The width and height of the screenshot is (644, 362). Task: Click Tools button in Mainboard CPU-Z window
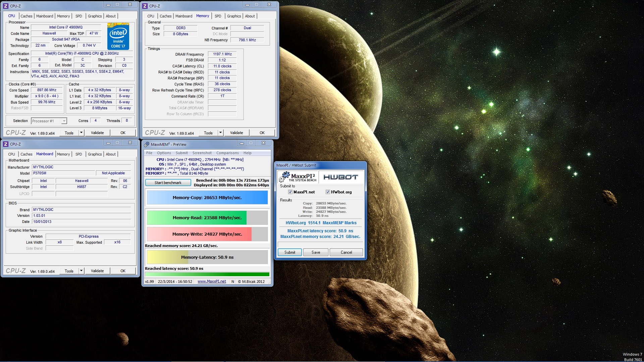(69, 271)
